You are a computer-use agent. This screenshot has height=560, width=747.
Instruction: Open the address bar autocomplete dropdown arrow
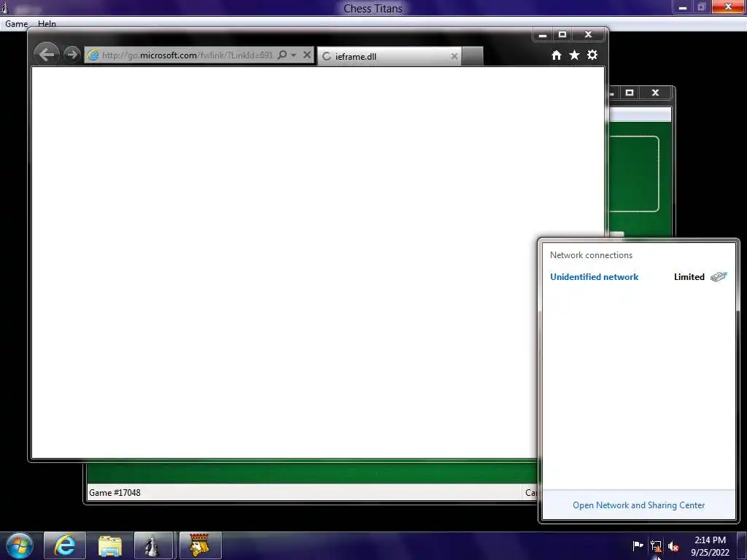click(293, 55)
